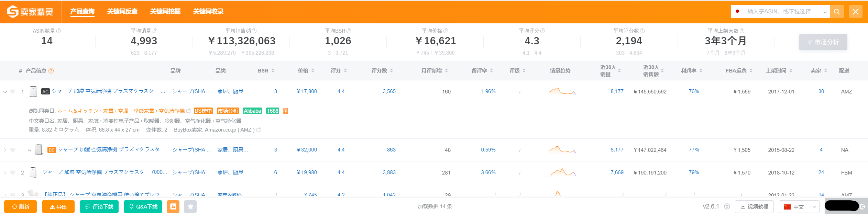
Task: Click the 1688 tag
Action: tap(273, 111)
